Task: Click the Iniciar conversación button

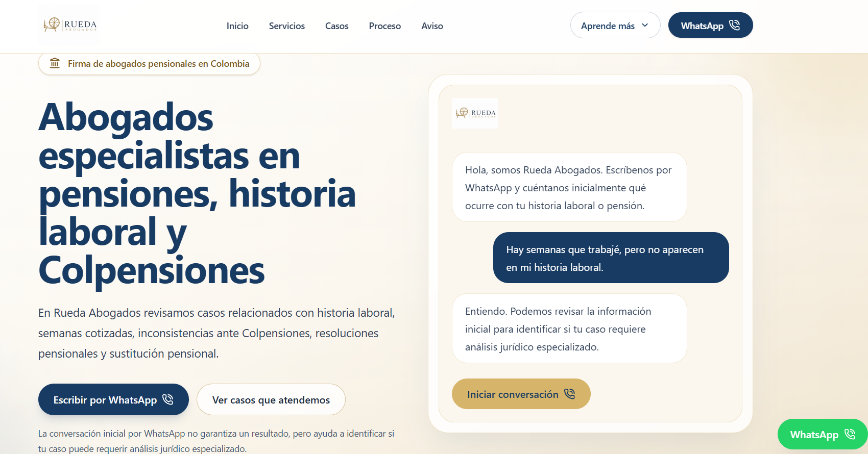Action: pyautogui.click(x=521, y=394)
